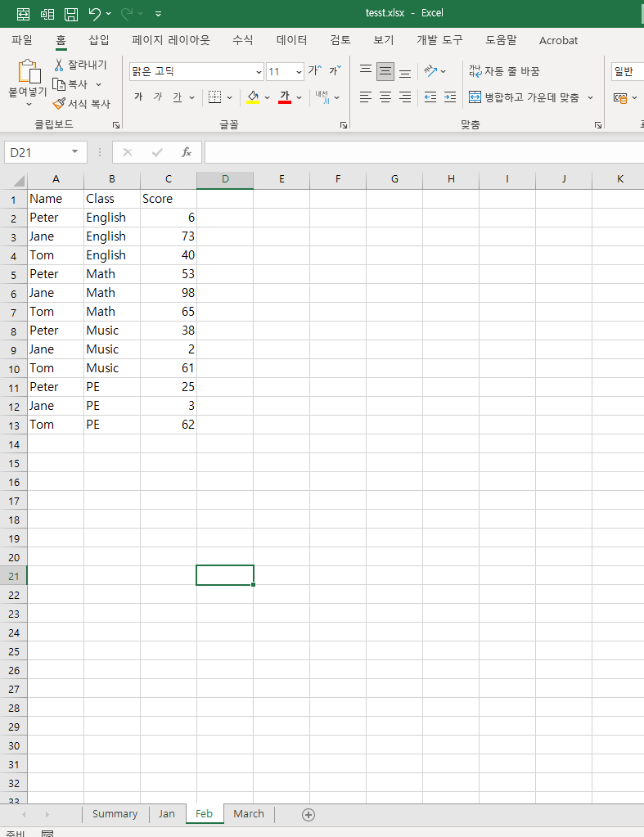Click the align left icon
This screenshot has width=644, height=837.
click(366, 97)
